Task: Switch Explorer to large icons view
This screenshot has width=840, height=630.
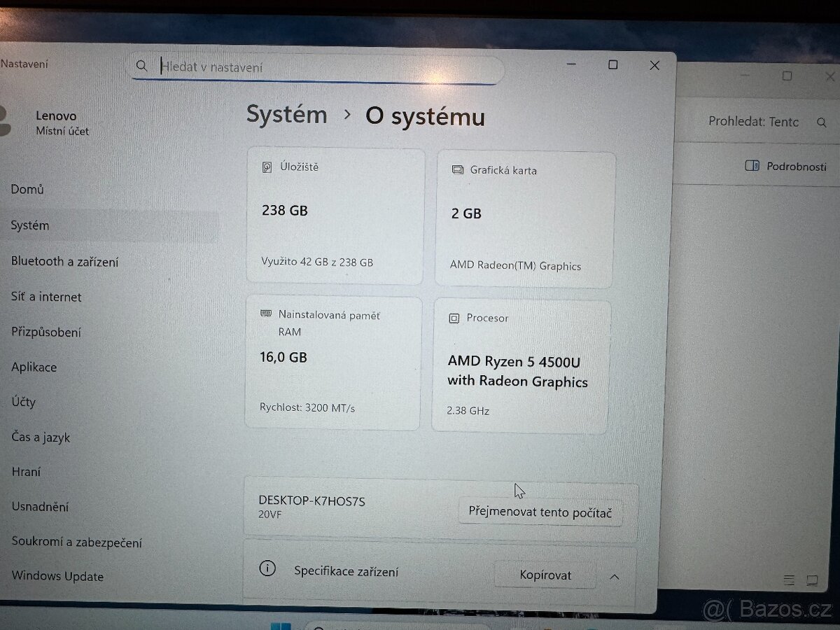Action: point(812,580)
